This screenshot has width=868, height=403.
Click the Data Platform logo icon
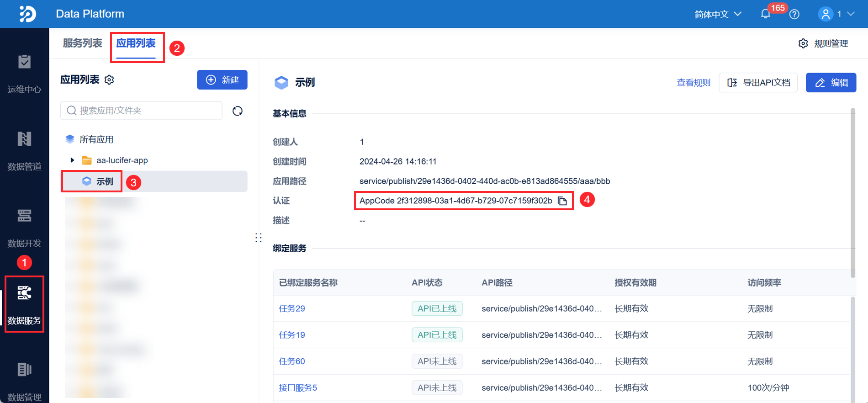(27, 14)
